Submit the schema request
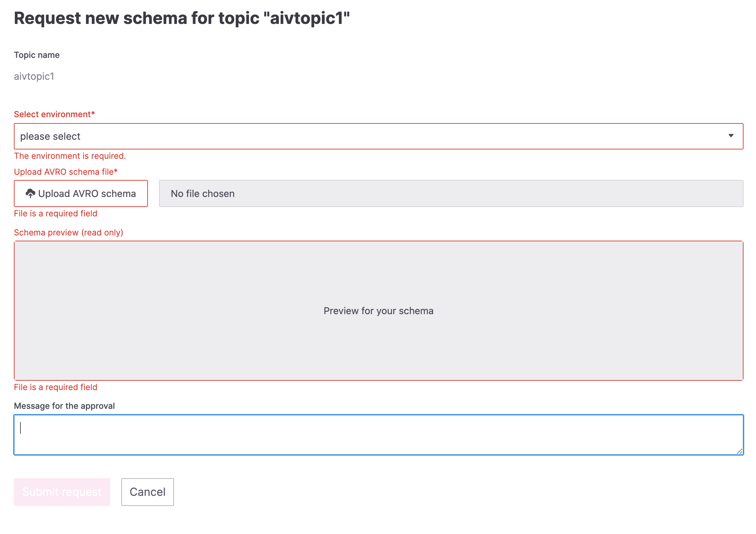 [62, 492]
